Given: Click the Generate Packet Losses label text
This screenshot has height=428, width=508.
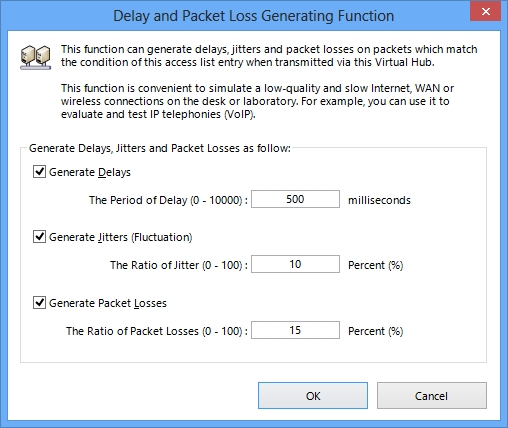Looking at the screenshot, I should click(108, 303).
